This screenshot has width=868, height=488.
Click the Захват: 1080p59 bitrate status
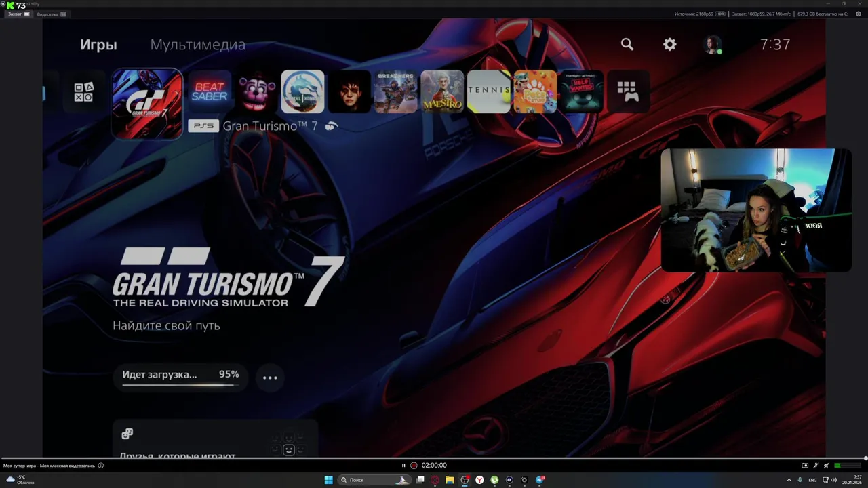[x=762, y=14]
